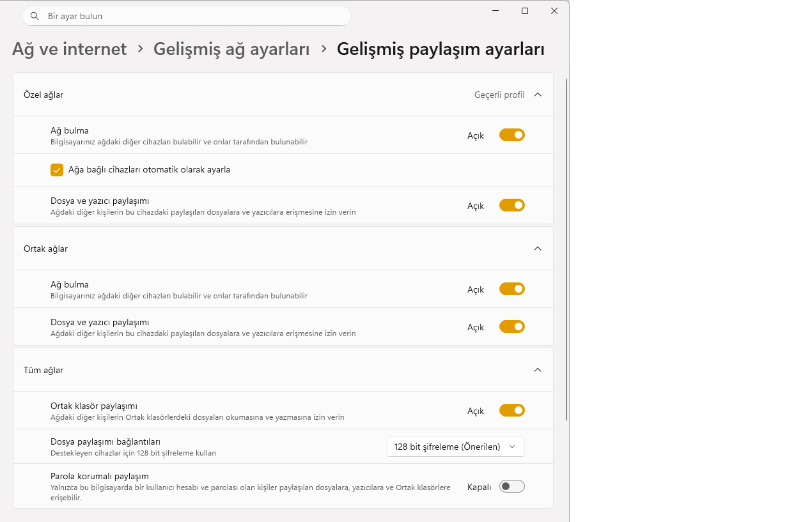812x522 pixels.
Task: Uncheck 'Ağa bağlı cihazları otomatik olarak ayarla'
Action: coord(57,170)
